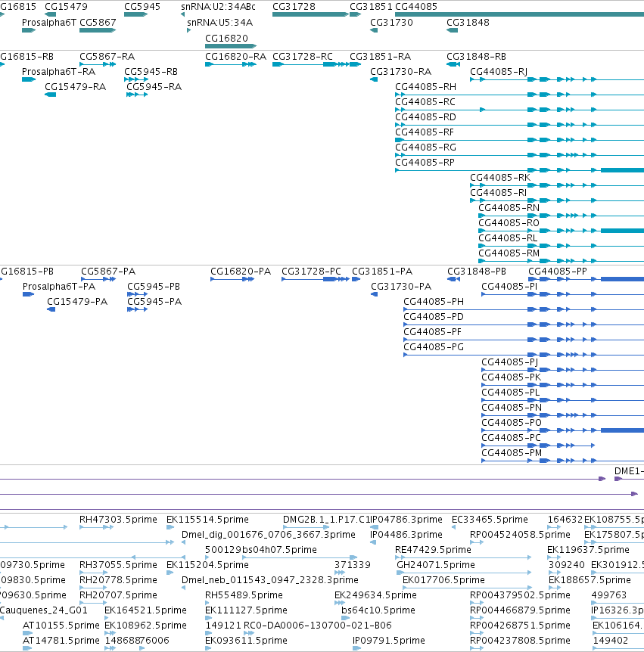Select protein label "CG31730-PA"
The height and width of the screenshot is (652, 644).
pos(401,287)
